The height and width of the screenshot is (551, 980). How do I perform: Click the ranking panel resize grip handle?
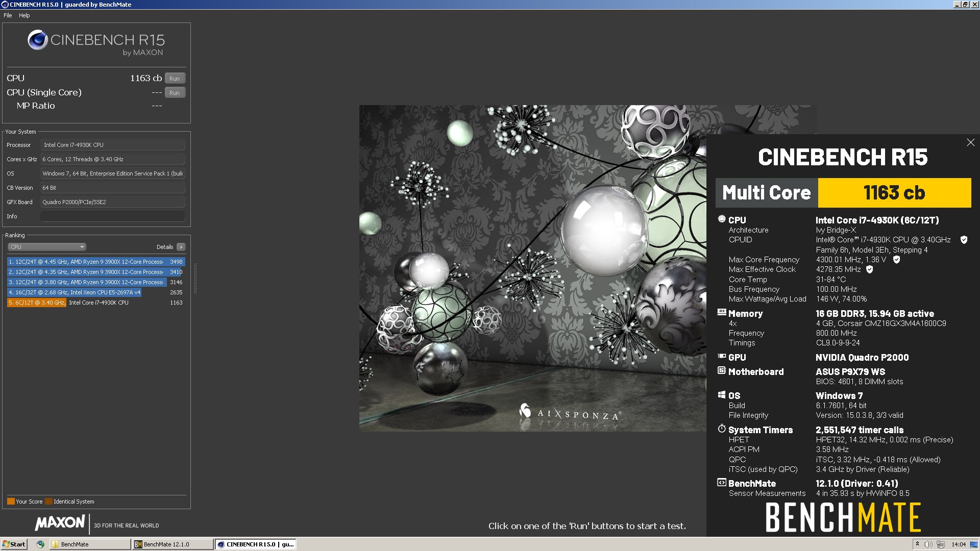click(195, 278)
